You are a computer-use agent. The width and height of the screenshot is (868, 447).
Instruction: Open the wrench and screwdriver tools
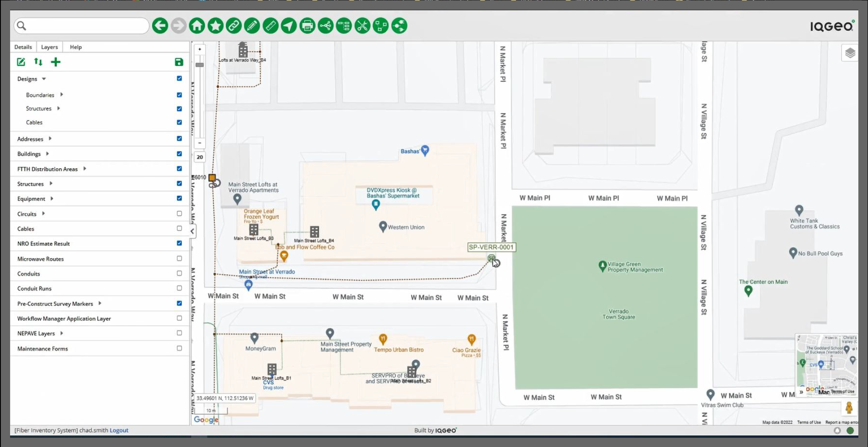(x=363, y=26)
